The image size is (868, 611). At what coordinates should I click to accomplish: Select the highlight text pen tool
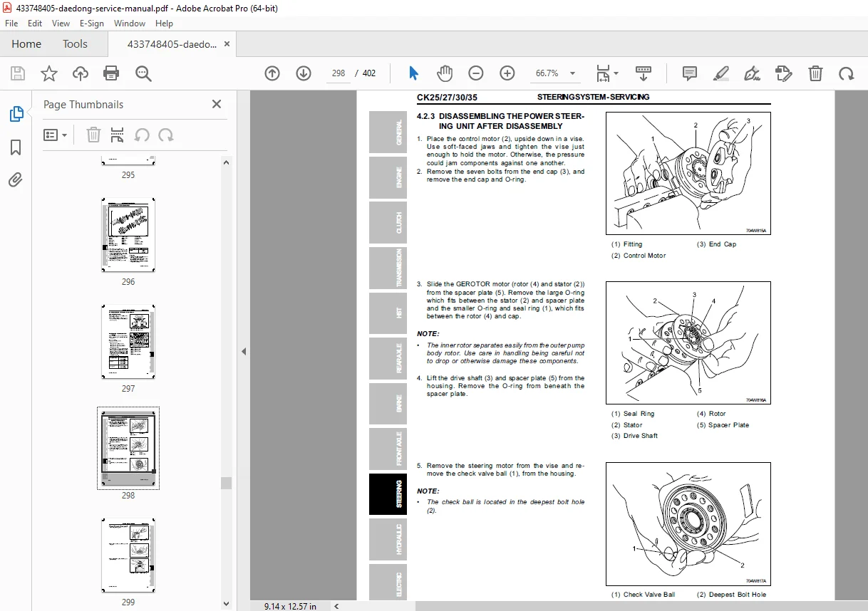(x=721, y=73)
